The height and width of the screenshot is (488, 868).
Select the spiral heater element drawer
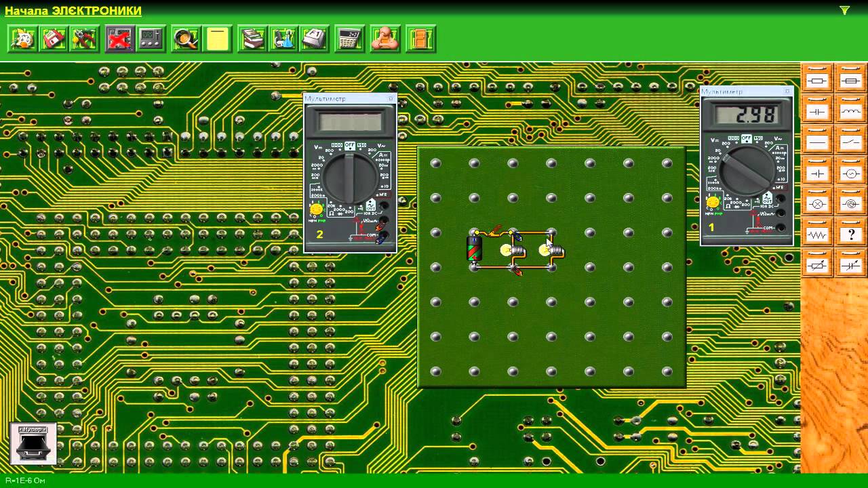coord(851,203)
